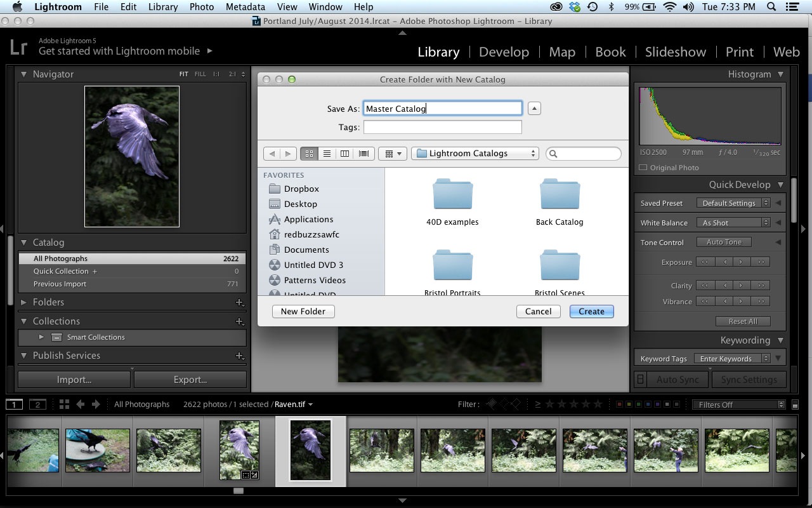This screenshot has width=812, height=508.
Task: Go to next source with right arrow
Action: [x=96, y=404]
